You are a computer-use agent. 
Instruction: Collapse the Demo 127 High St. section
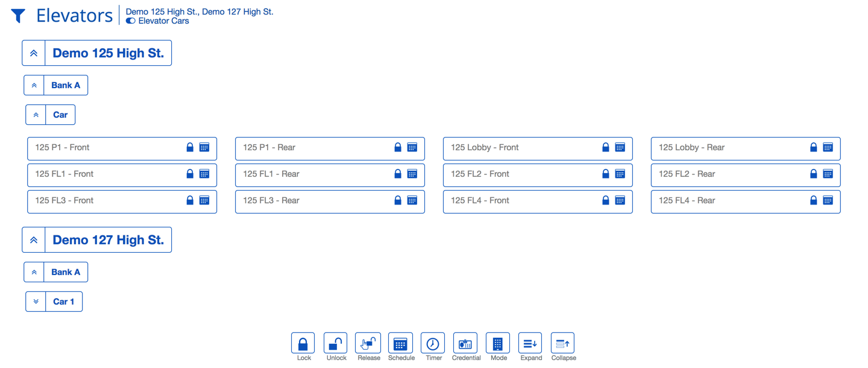(34, 240)
